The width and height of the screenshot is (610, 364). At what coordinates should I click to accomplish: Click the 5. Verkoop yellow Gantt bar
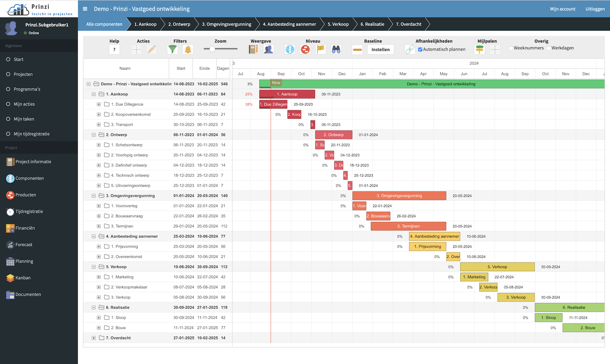(497, 267)
